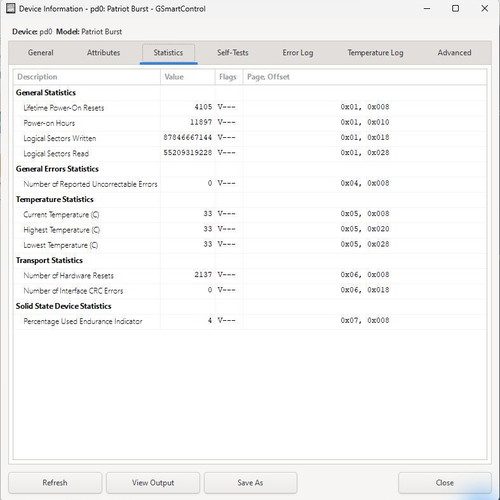Select the General Errors Statistics section row
500x500 pixels.
[250, 169]
